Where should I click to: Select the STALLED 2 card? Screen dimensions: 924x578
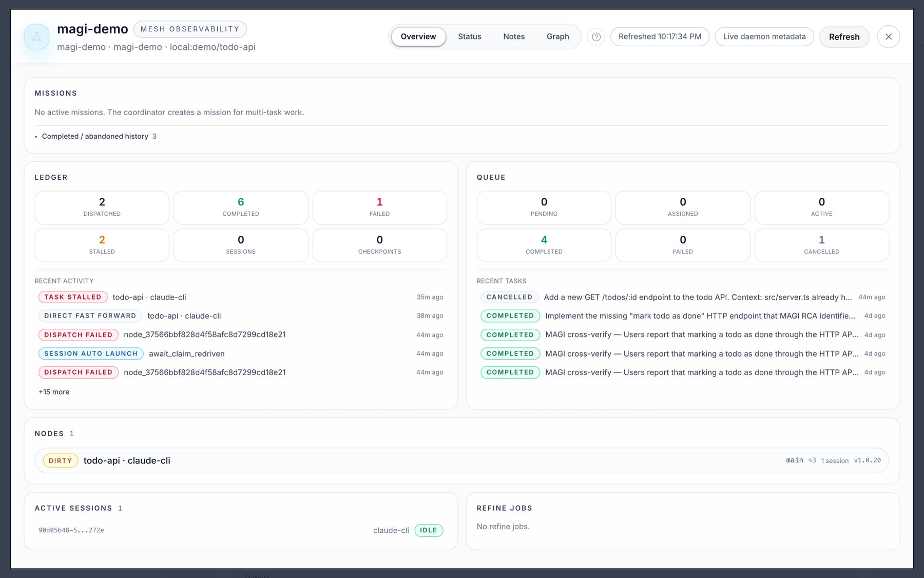pos(102,245)
